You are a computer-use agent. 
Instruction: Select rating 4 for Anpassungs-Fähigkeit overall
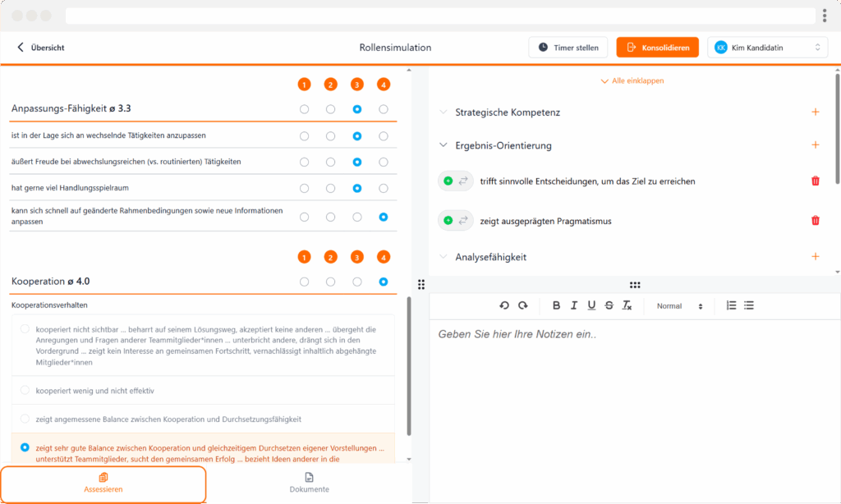click(x=384, y=109)
